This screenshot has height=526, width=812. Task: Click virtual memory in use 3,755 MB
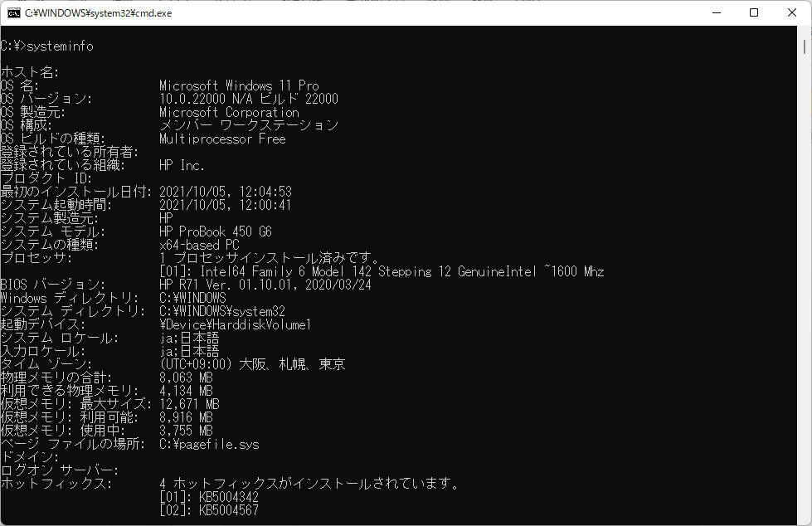(x=186, y=431)
